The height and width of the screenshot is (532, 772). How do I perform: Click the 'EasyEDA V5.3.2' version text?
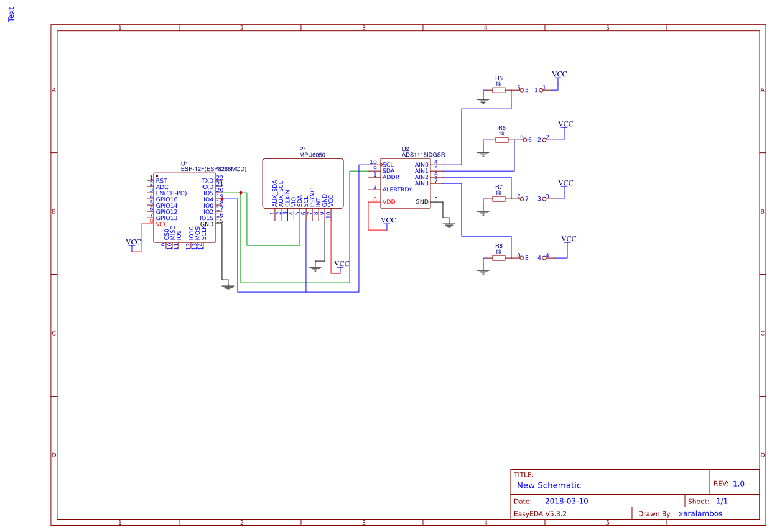tap(540, 514)
